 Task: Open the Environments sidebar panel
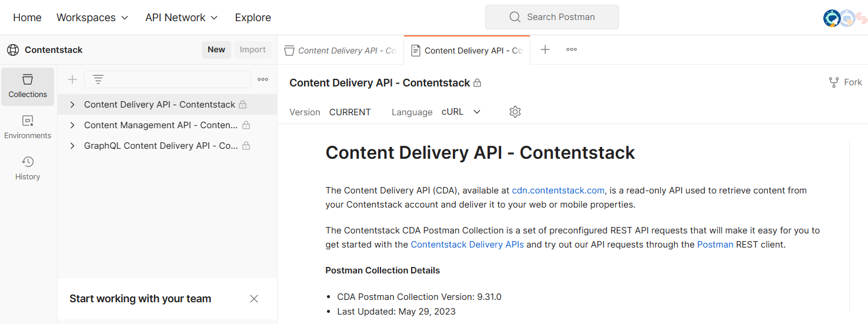tap(28, 128)
